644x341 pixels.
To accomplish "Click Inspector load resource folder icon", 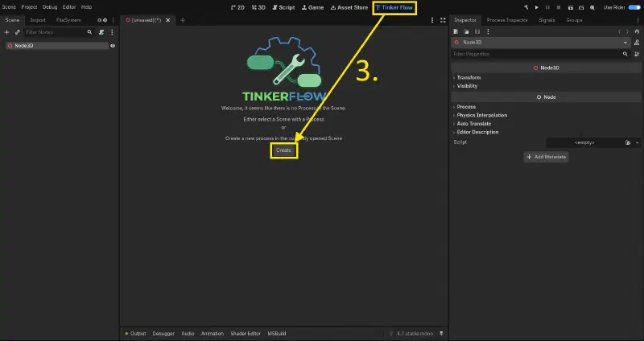I will click(x=466, y=31).
